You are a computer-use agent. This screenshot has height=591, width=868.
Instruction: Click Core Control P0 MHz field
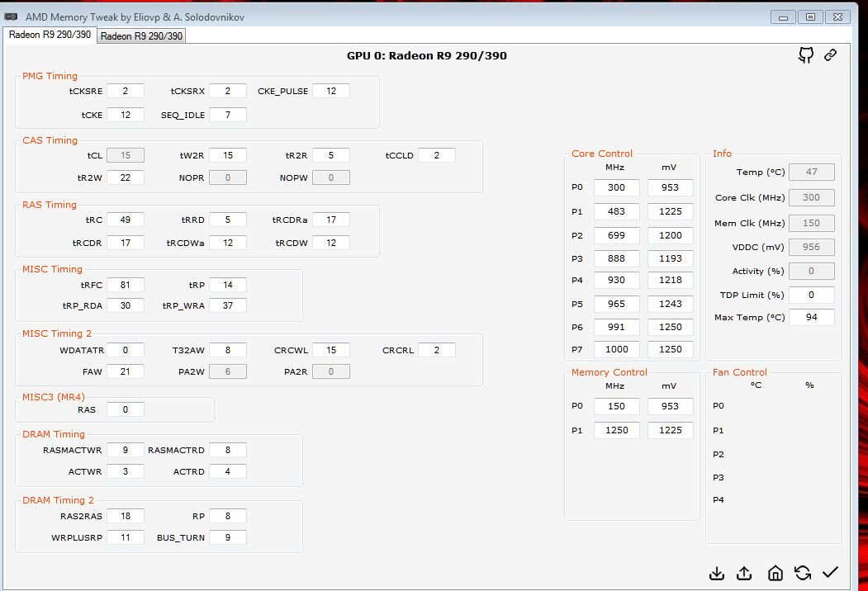pyautogui.click(x=617, y=187)
